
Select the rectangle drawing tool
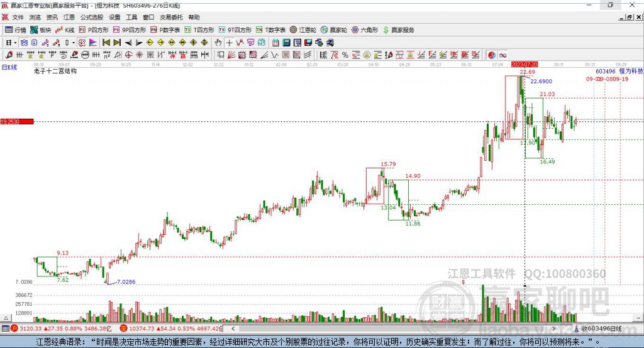221,55
